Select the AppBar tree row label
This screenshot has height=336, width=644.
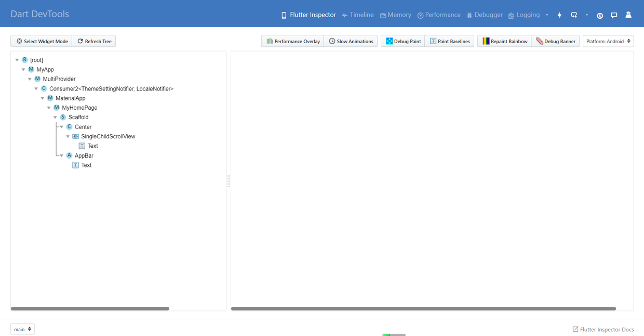click(84, 156)
